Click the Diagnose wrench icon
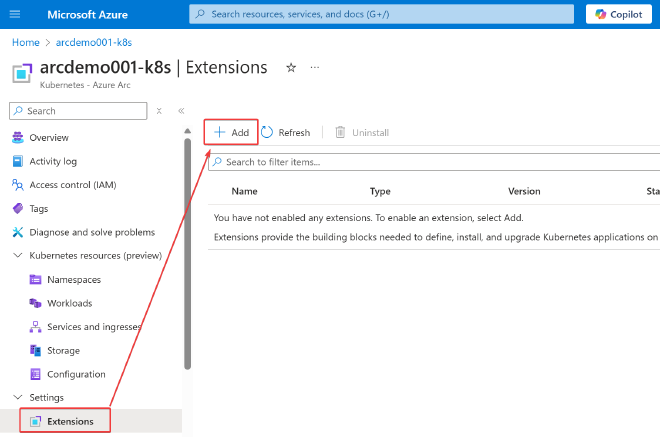The image size is (660, 437). click(x=18, y=232)
